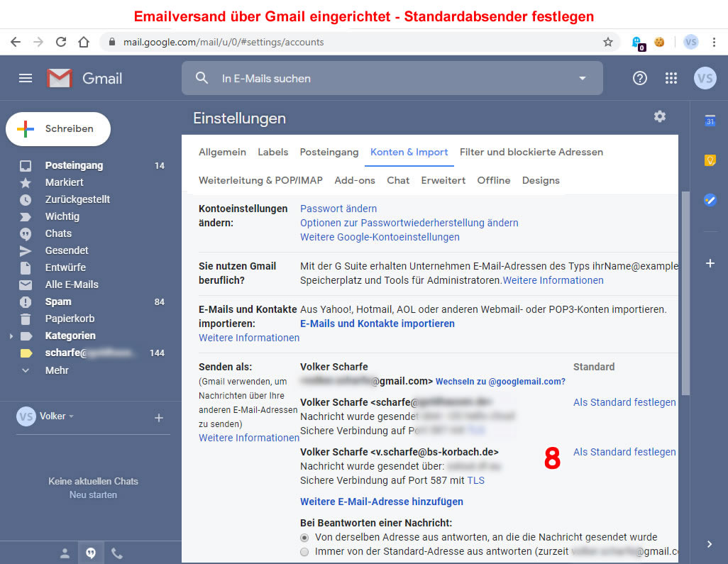
Task: Open the settings gear icon
Action: pos(660,116)
